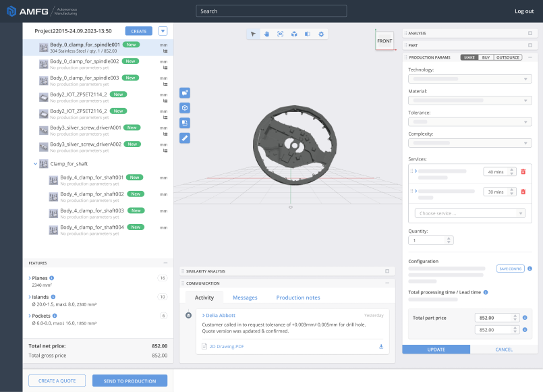Download the 2D Drawing.PDF attachment

380,346
